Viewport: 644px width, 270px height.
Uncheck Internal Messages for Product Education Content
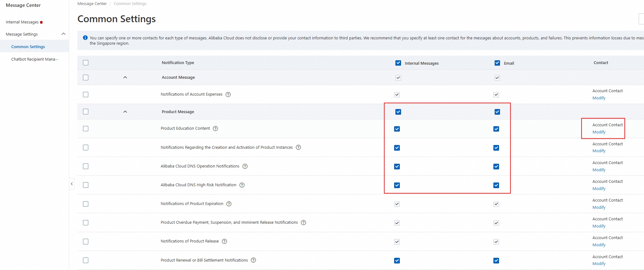point(397,129)
